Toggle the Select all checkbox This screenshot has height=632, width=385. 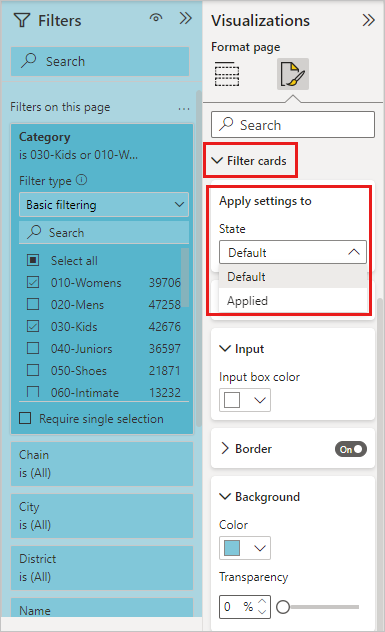tap(33, 260)
